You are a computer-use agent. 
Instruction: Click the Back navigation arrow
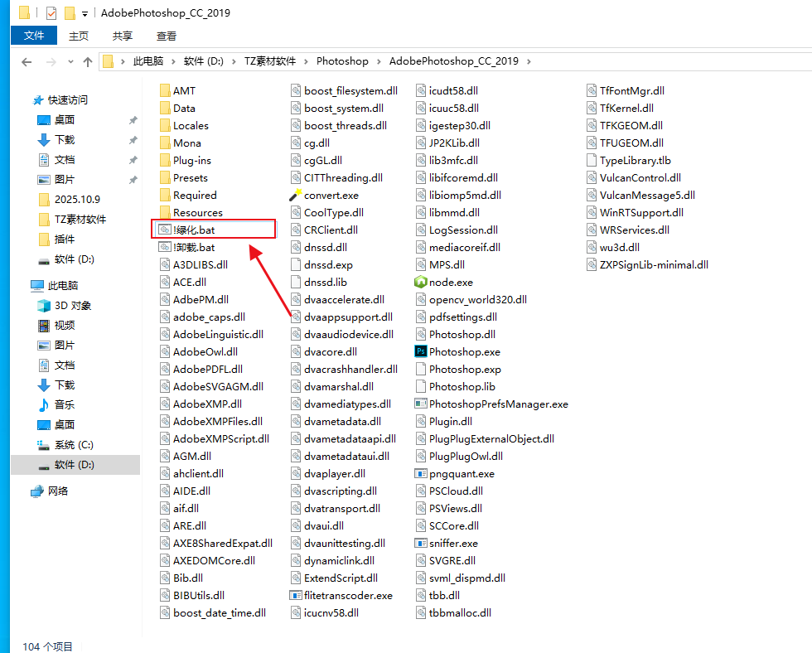click(x=27, y=62)
